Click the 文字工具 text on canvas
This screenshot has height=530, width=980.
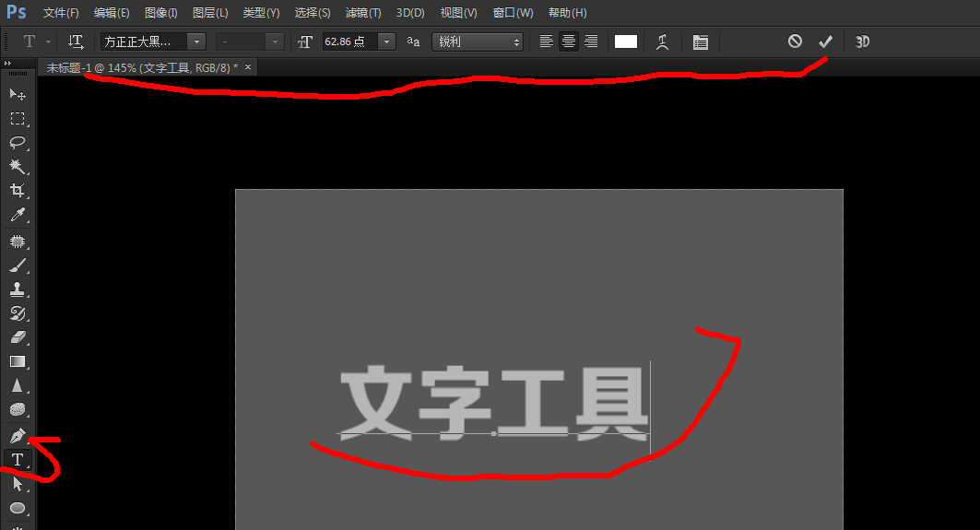(x=494, y=403)
